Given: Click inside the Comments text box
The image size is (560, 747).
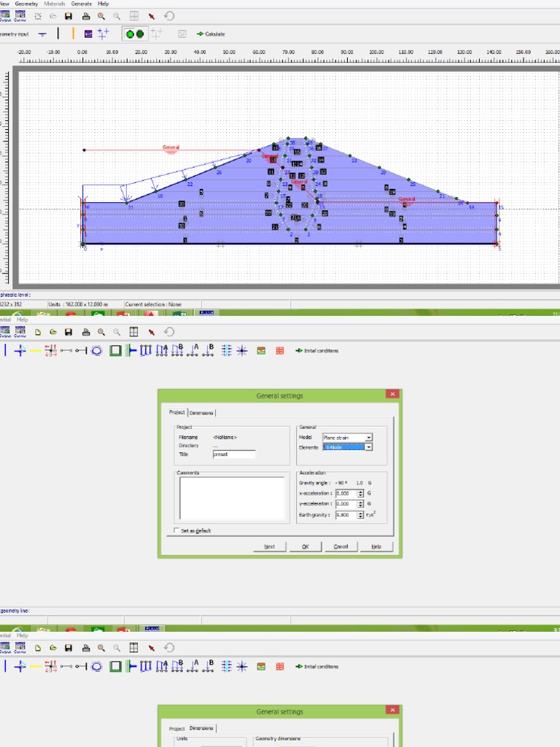Looking at the screenshot, I should coord(232,498).
